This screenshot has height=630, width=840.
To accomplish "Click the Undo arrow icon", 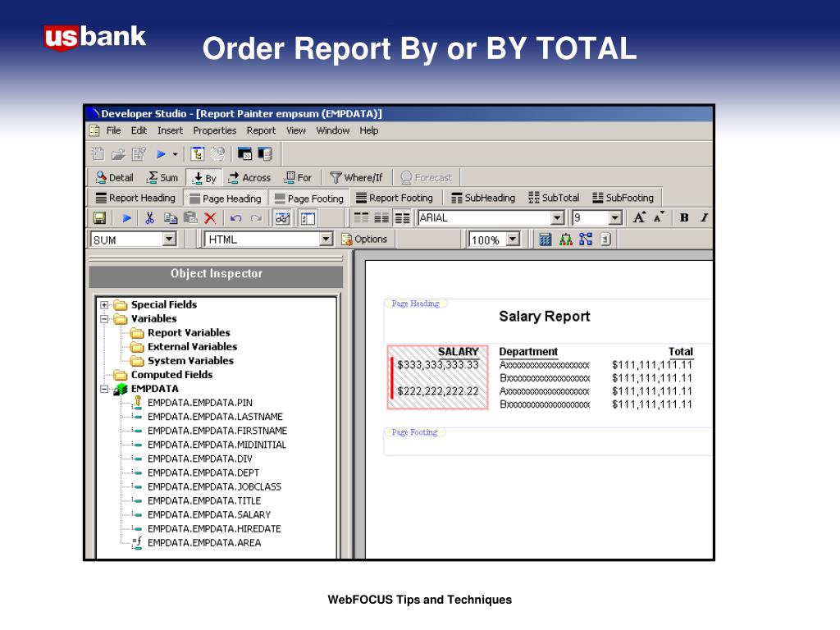I will [x=235, y=218].
